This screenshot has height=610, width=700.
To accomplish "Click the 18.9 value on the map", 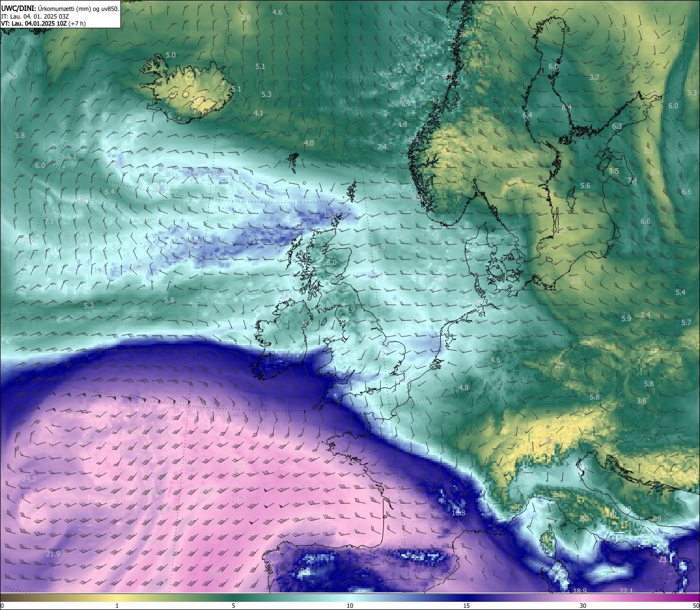I will [x=580, y=591].
